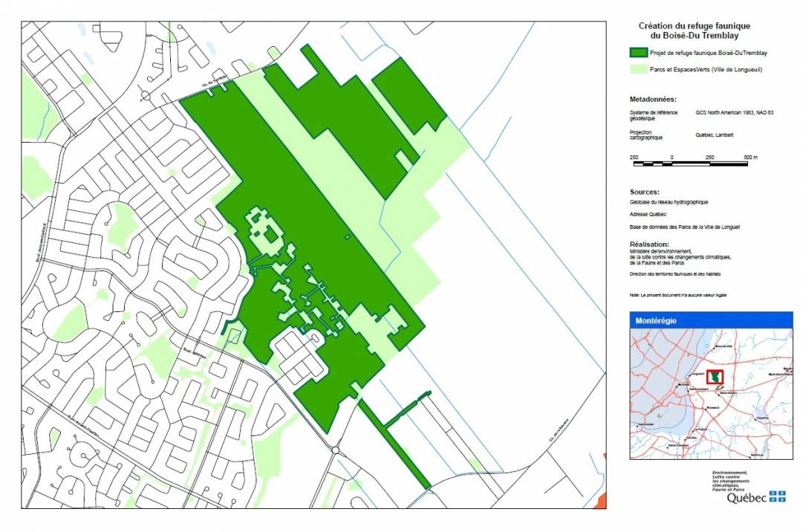
Task: Click the red locator rectangle in inset map
Action: click(x=715, y=377)
